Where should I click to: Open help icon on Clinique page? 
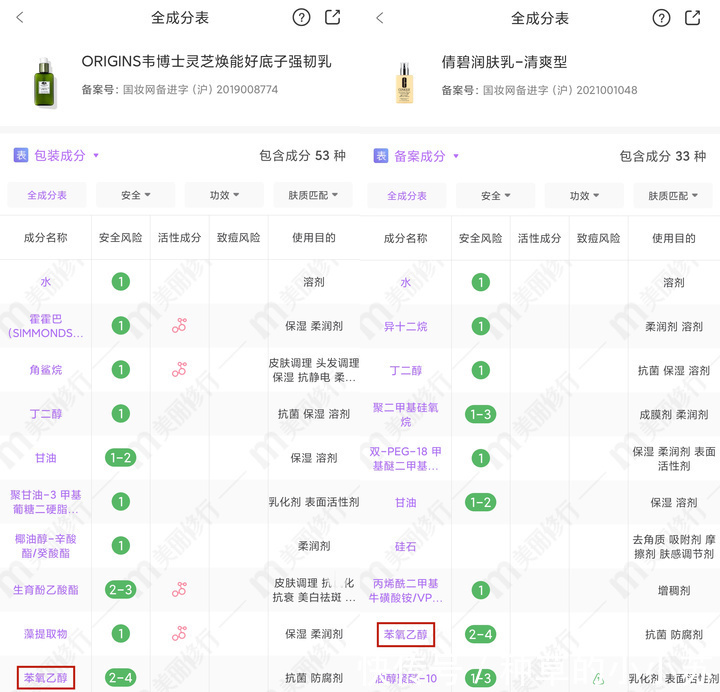661,18
